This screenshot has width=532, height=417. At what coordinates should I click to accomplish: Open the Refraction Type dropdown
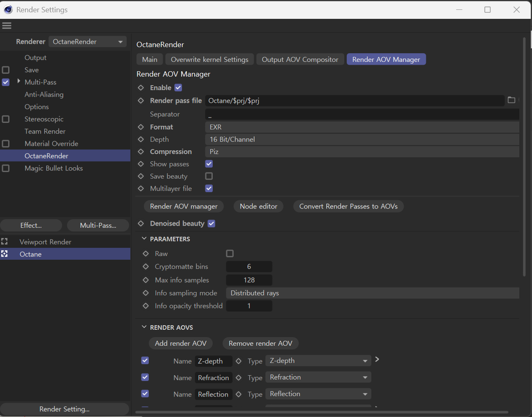tap(318, 377)
